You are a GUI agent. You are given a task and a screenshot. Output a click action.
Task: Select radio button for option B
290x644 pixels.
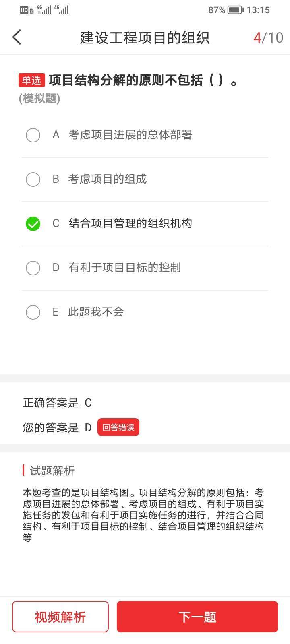pos(33,180)
